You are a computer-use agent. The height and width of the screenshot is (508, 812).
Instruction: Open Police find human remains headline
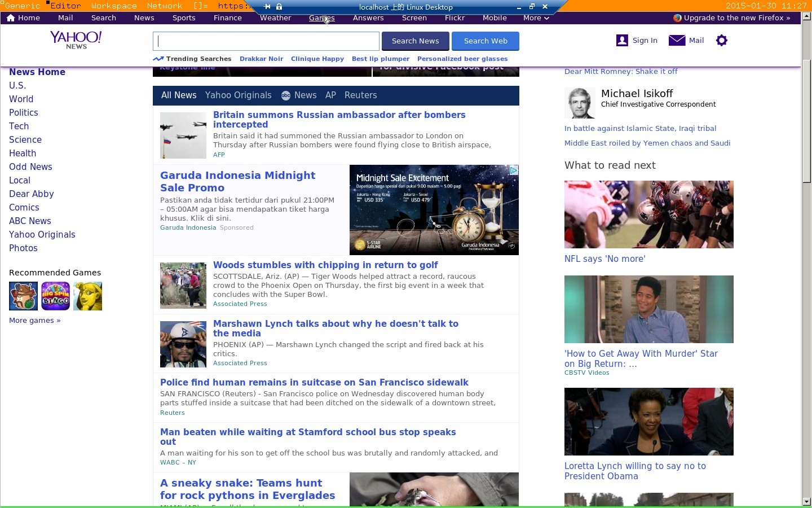click(x=314, y=383)
